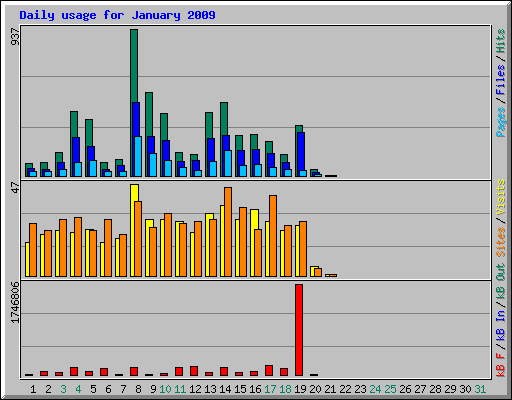
Task: Click the 'Daily usage for January 2009' title
Action: click(x=117, y=15)
